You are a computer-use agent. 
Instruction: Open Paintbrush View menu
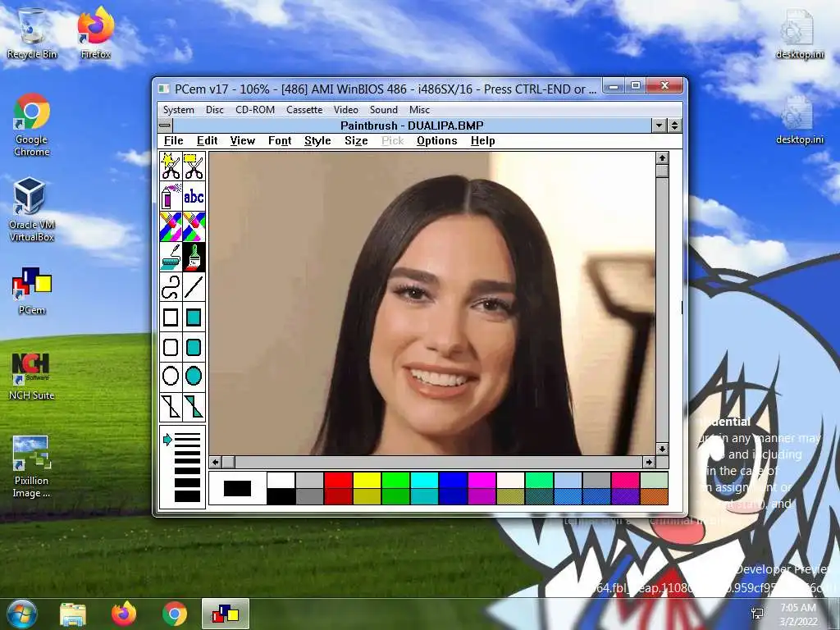(242, 140)
